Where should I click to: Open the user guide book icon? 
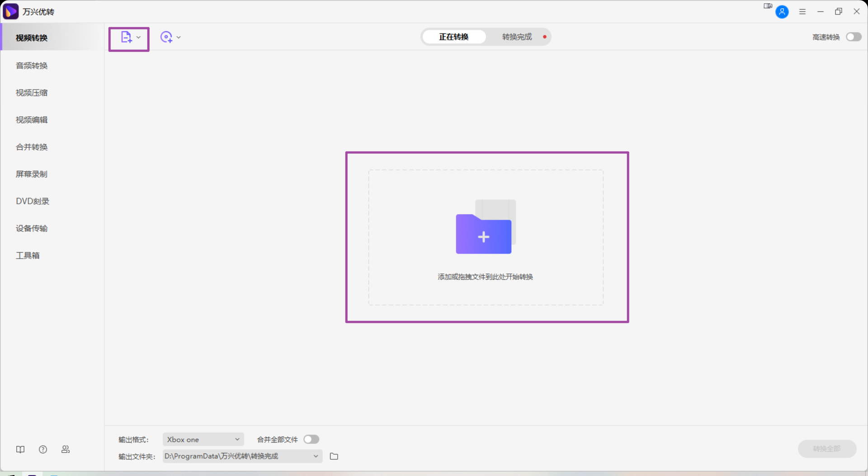[20, 449]
